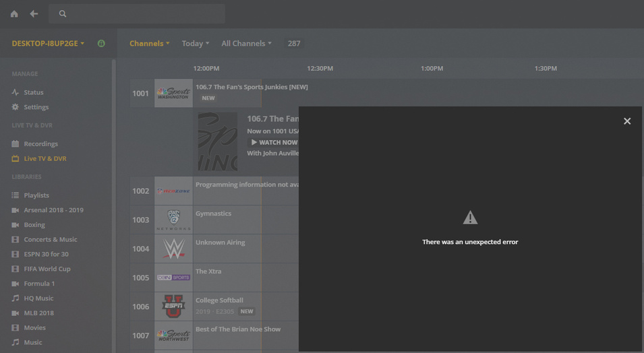Expand the All Channels filter dropdown

tap(246, 44)
